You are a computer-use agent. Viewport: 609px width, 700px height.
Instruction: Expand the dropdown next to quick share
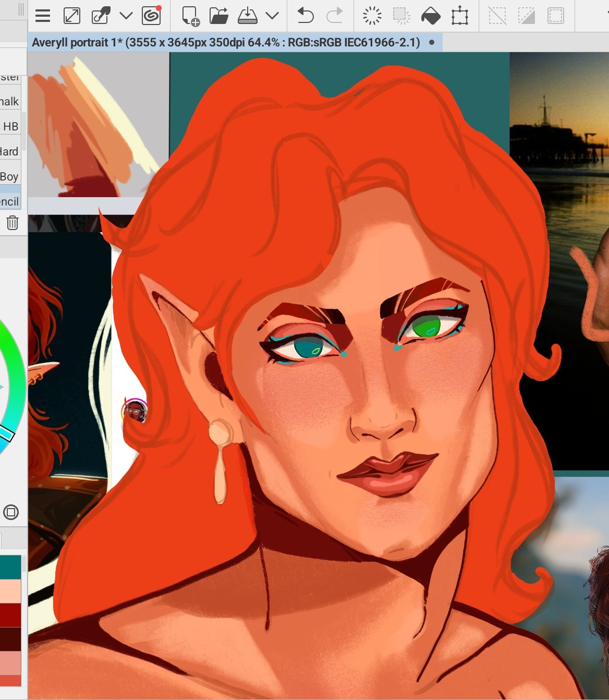[x=126, y=16]
